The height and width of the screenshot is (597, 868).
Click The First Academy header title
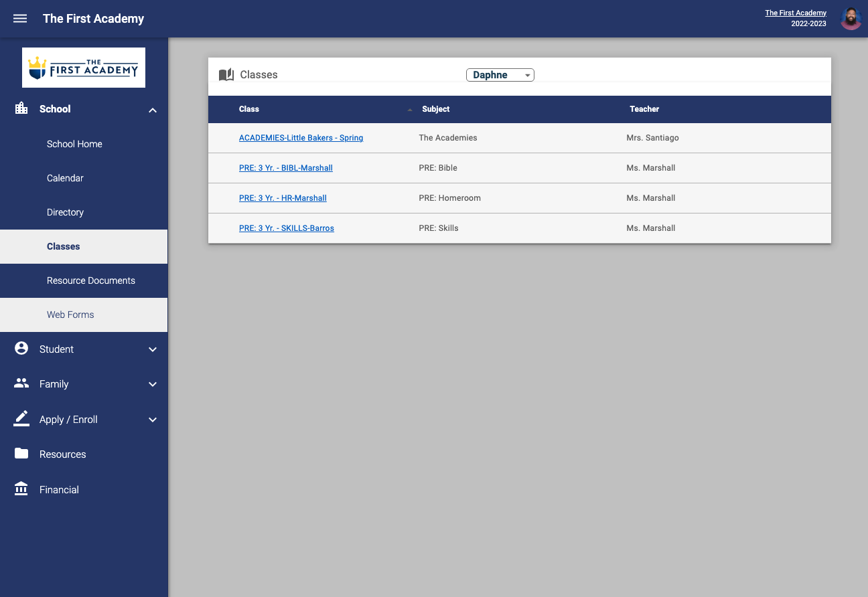pyautogui.click(x=93, y=19)
